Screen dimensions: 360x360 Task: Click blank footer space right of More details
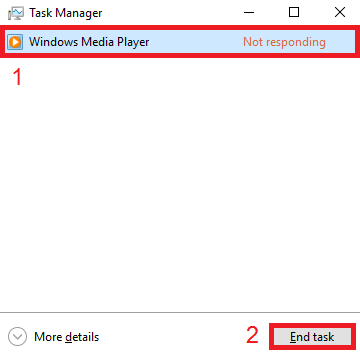click(172, 337)
